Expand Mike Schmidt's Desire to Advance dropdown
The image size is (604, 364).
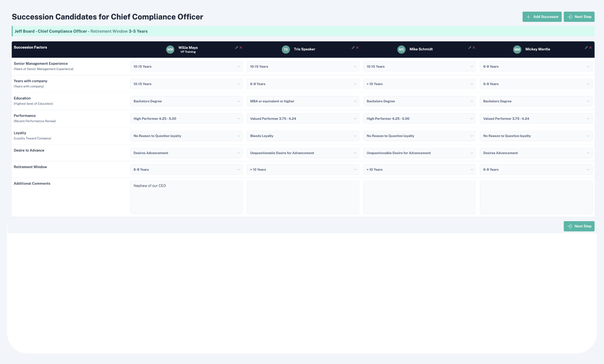click(419, 153)
